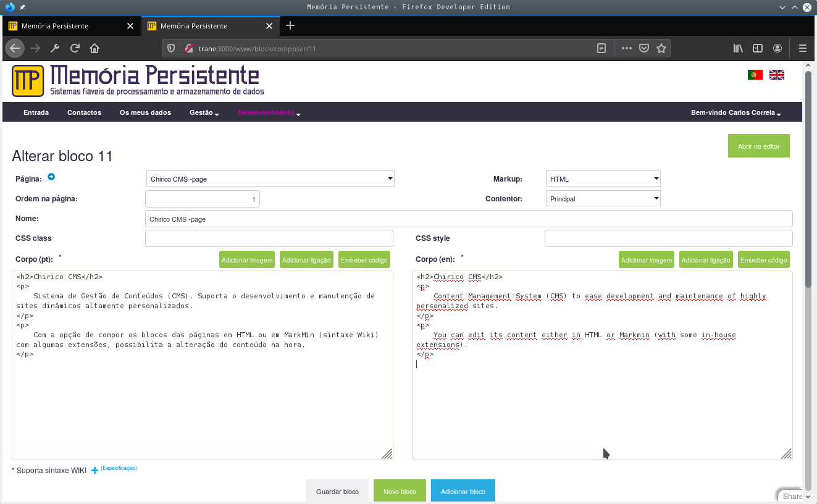817x504 pixels.
Task: Show sidebars icon in toolbar
Action: (x=758, y=48)
